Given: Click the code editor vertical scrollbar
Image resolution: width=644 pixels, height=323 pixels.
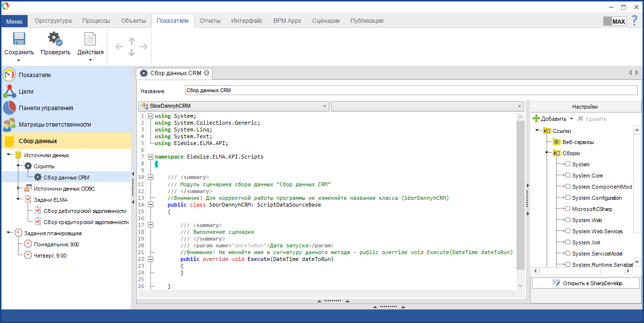Looking at the screenshot, I should 520,194.
